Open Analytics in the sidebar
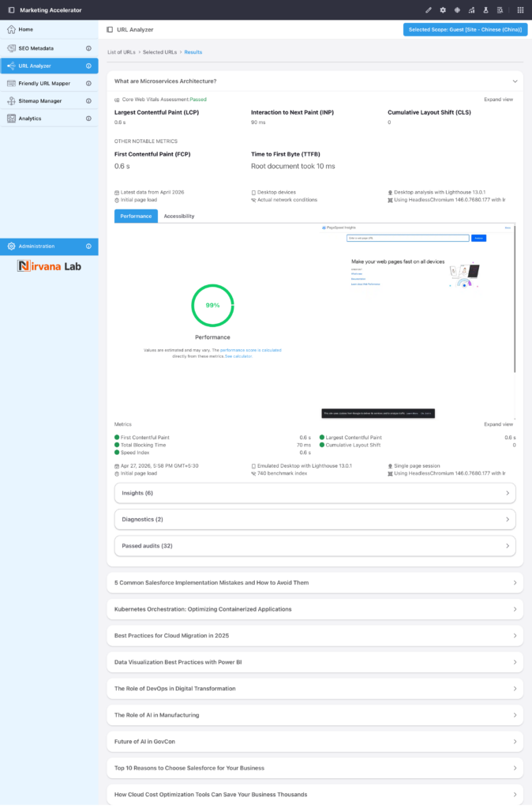 (x=49, y=119)
